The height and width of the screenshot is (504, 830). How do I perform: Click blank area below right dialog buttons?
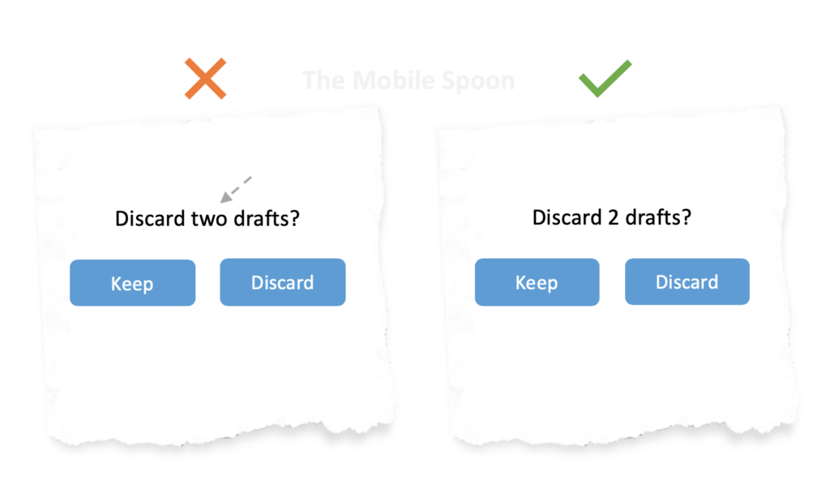613,365
